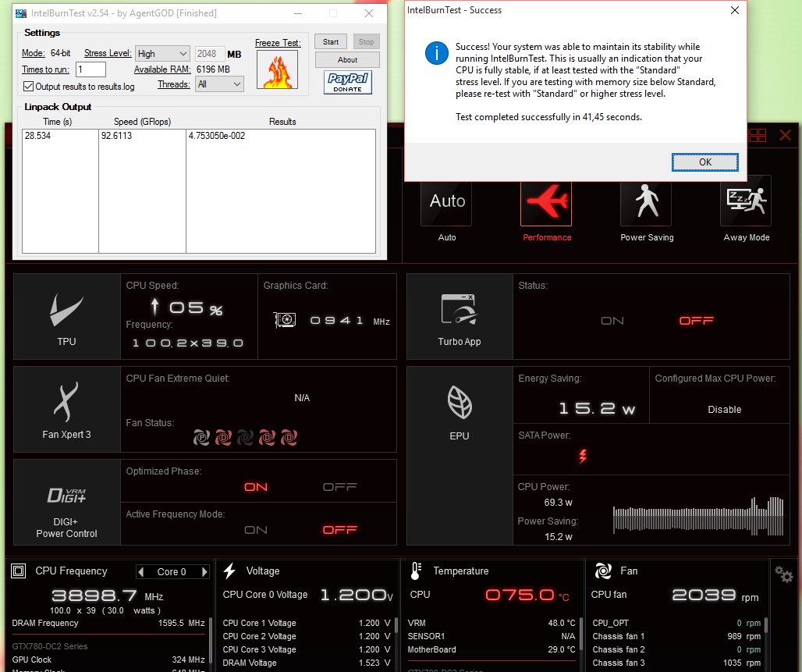Set Optimized Phase to OFF
This screenshot has height=672, width=802.
pyautogui.click(x=339, y=487)
